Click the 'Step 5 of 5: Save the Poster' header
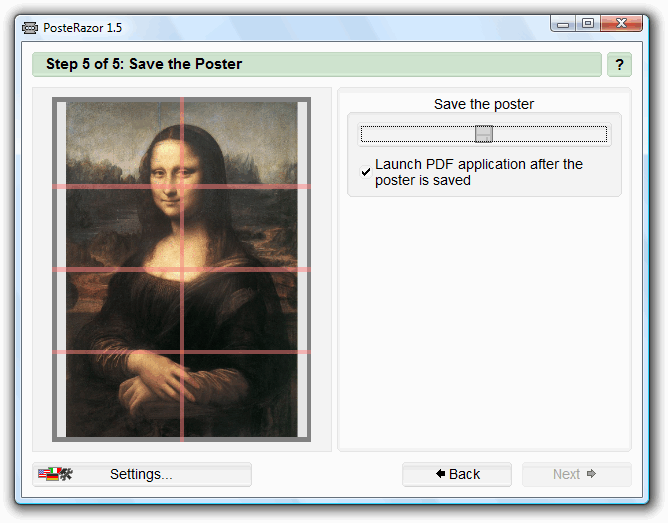The width and height of the screenshot is (668, 523). point(144,65)
